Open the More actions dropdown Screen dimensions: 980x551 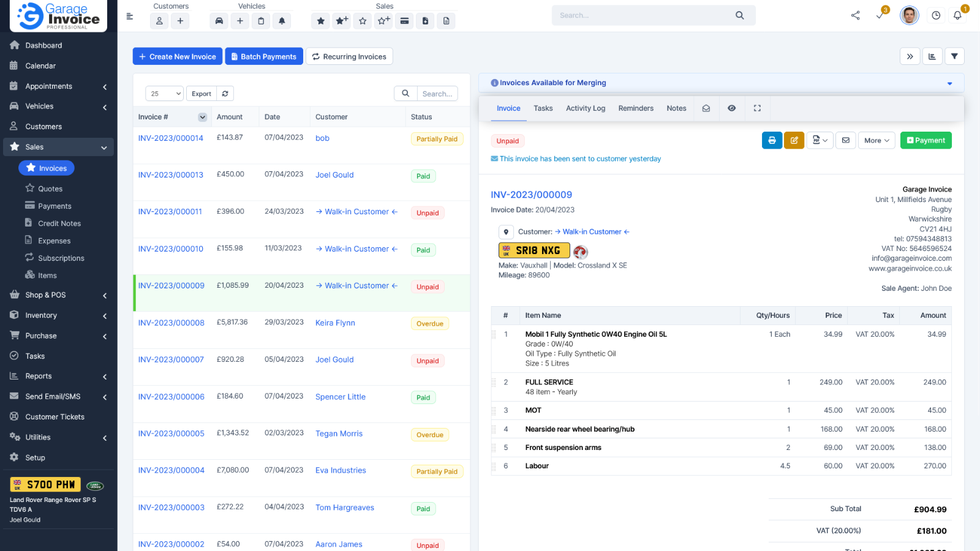pos(876,140)
